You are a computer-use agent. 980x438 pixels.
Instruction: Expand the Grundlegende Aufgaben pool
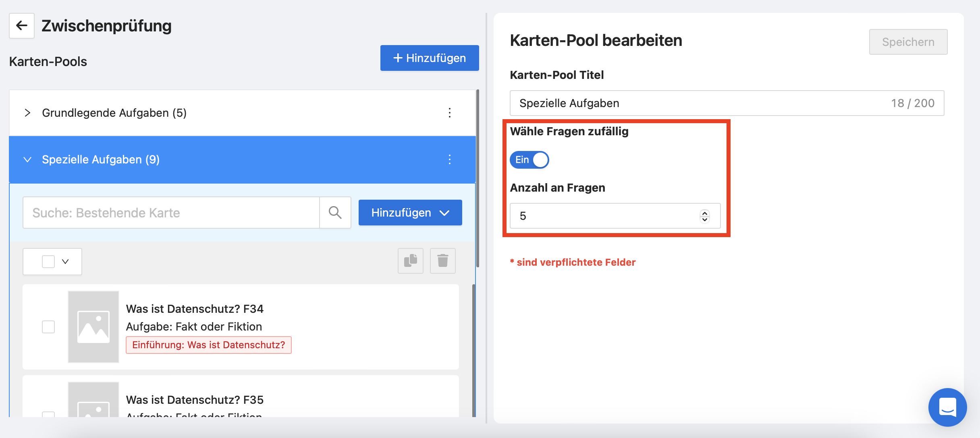[27, 113]
